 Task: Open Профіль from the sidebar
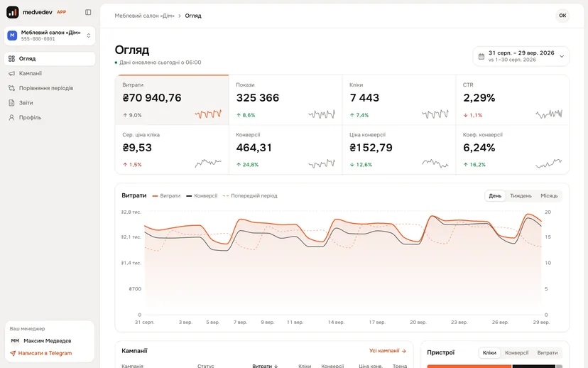pos(50,117)
